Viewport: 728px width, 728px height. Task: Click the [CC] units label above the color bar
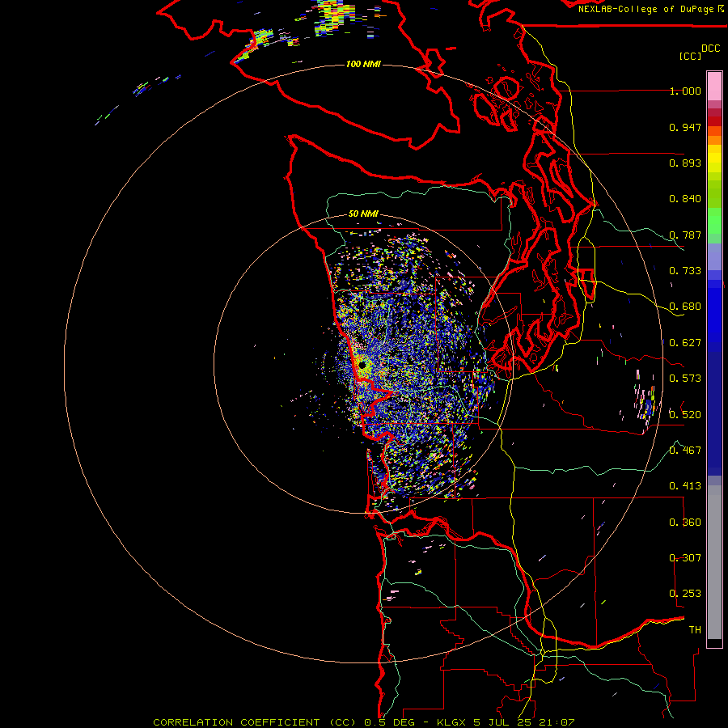[x=690, y=56]
